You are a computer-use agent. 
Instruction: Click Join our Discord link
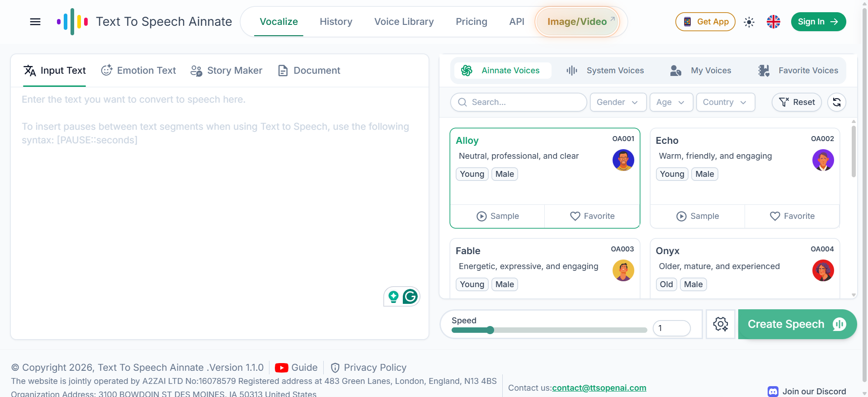click(807, 392)
